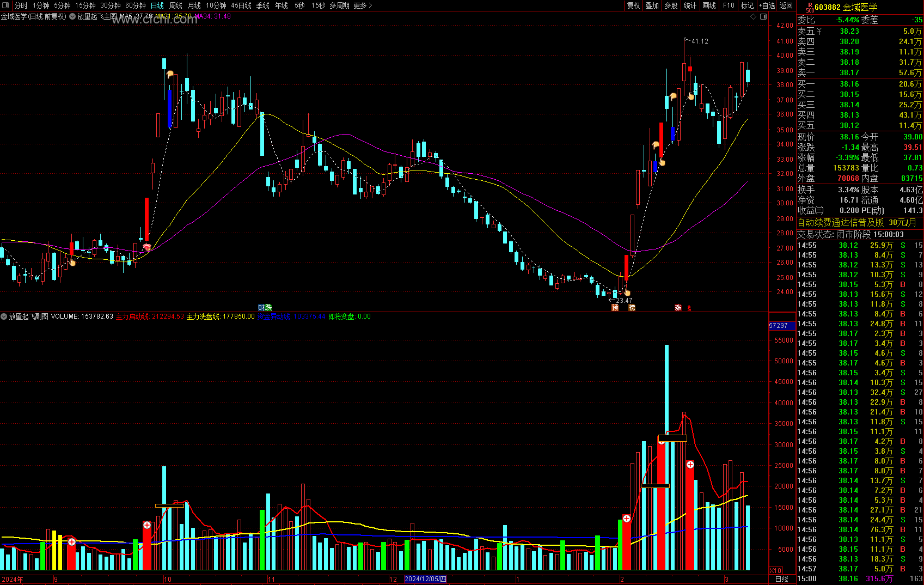Image resolution: width=924 pixels, height=585 pixels.
Task: Click the 委比 -5.44% value
Action: [x=848, y=20]
